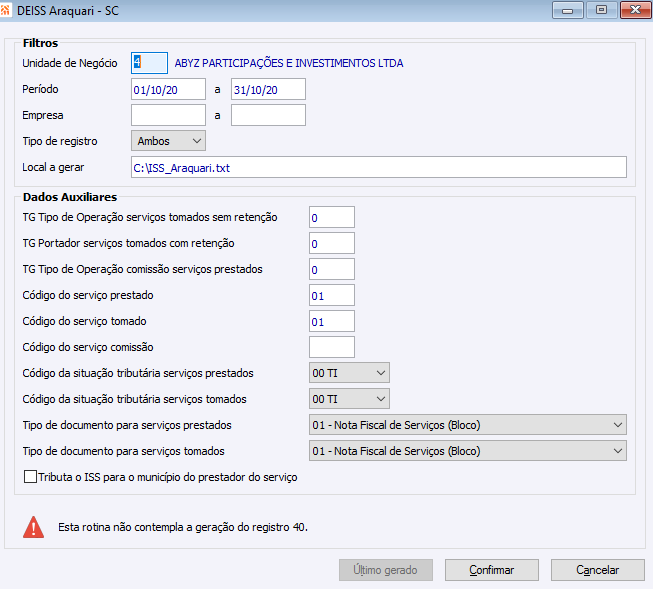Open Tipo de documento para serviços prestados dropdown
Viewport: 653px width, 589px height.
pyautogui.click(x=468, y=425)
